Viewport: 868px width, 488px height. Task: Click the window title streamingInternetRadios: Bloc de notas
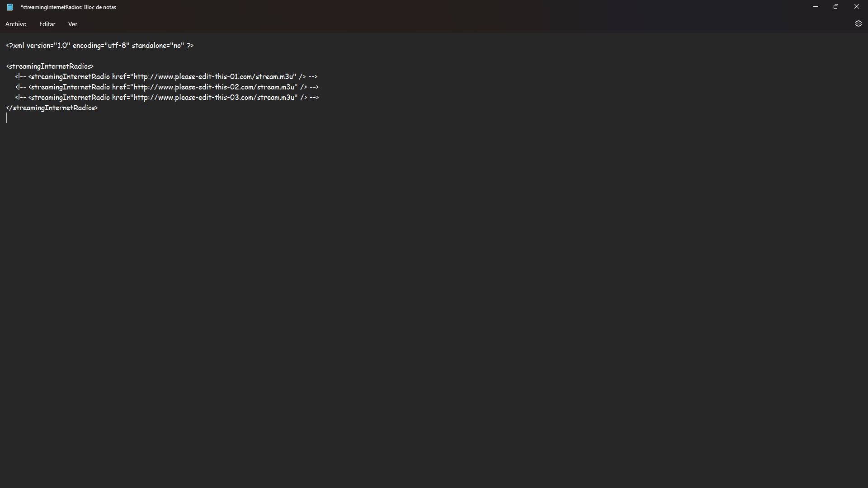(68, 7)
